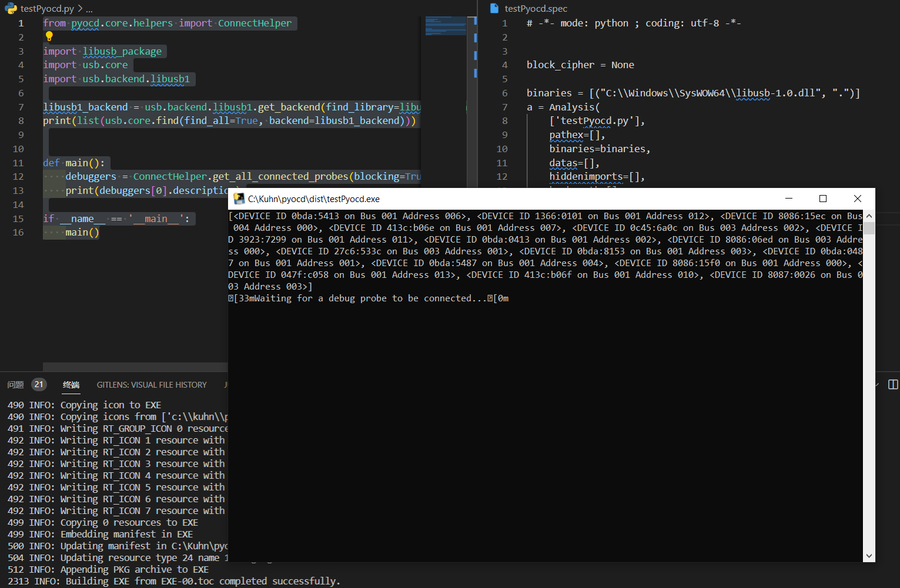Click 'hiddenimports=[],' in spec file
This screenshot has height=588, width=900.
tap(597, 177)
